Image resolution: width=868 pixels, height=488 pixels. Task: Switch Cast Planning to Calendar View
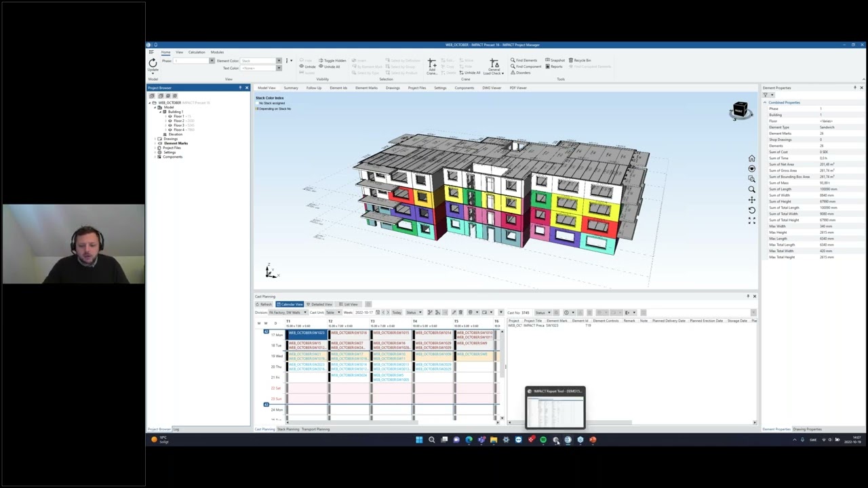click(x=290, y=304)
